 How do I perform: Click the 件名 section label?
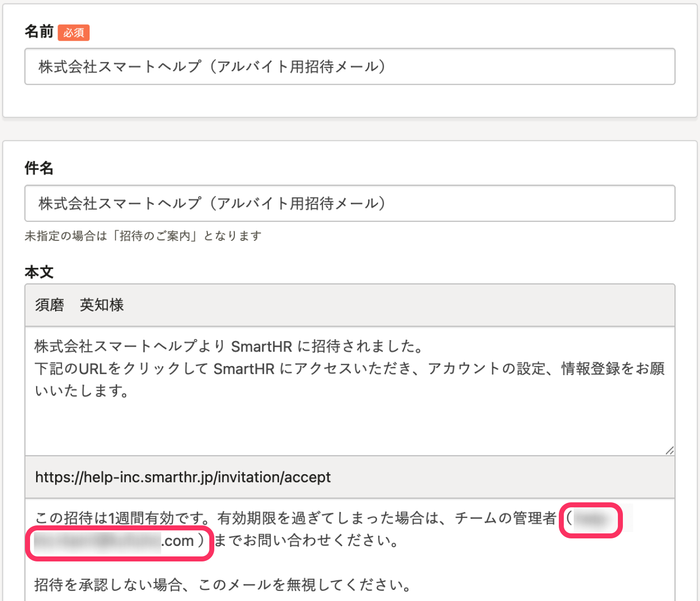click(x=39, y=168)
